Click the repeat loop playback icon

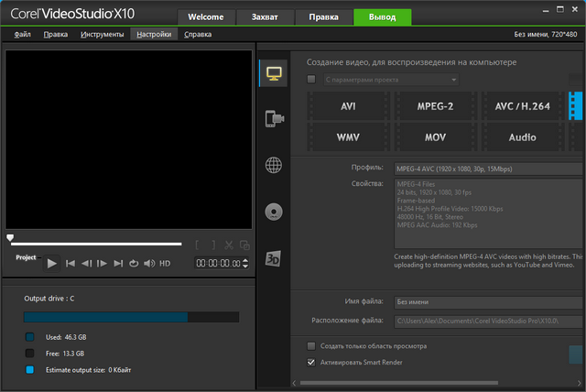133,264
